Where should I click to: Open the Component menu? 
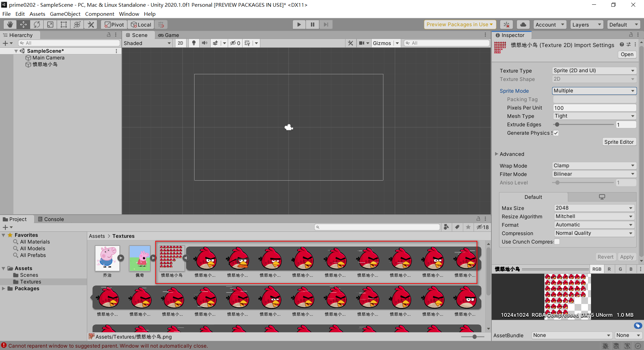(100, 14)
